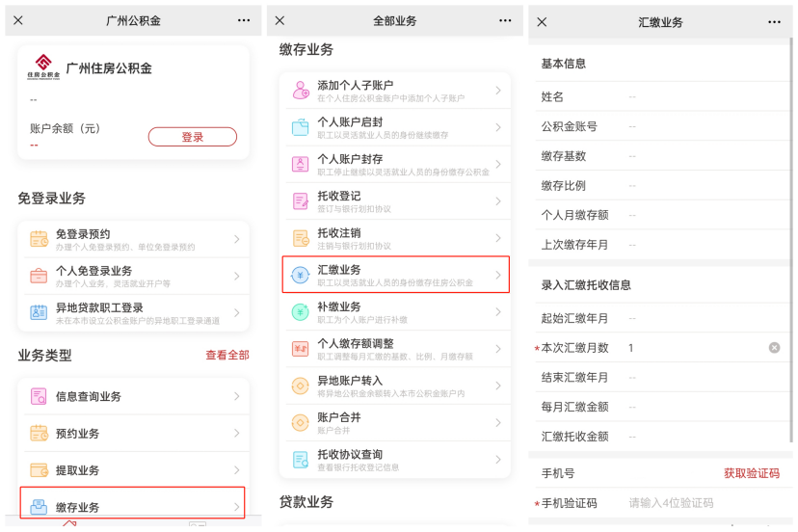Tap the 账户合并 orange icon

coord(301,422)
